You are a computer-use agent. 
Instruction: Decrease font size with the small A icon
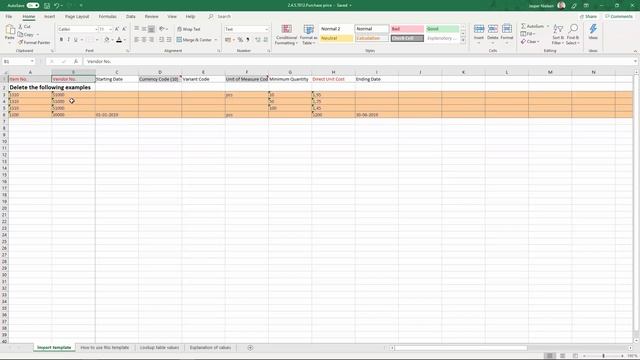[x=124, y=29]
